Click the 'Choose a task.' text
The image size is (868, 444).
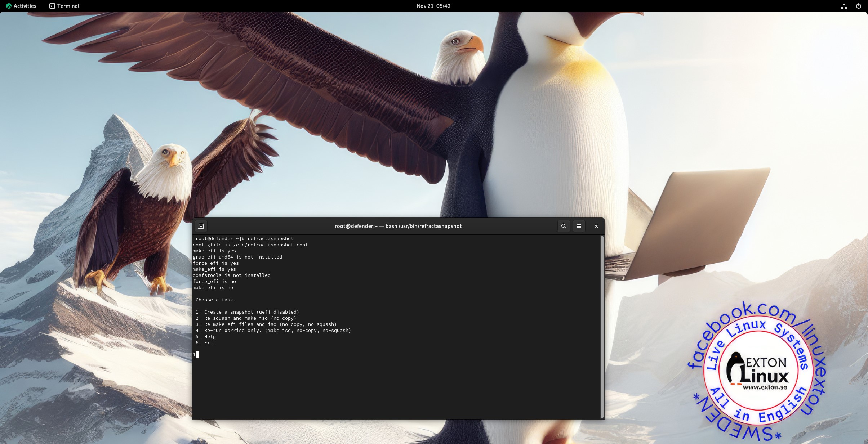(215, 300)
